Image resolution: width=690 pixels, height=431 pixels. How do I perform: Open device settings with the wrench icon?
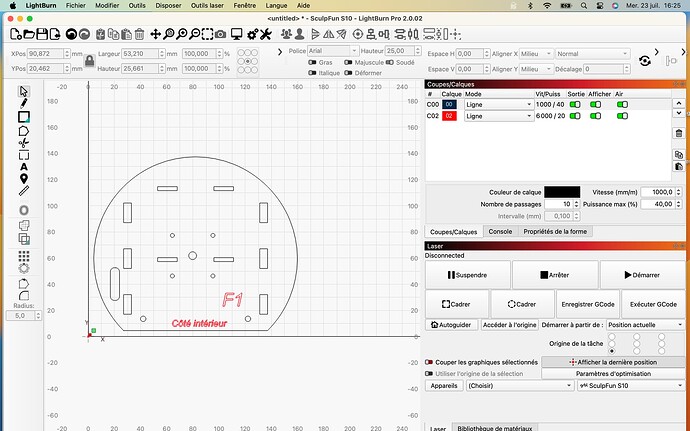coord(266,34)
